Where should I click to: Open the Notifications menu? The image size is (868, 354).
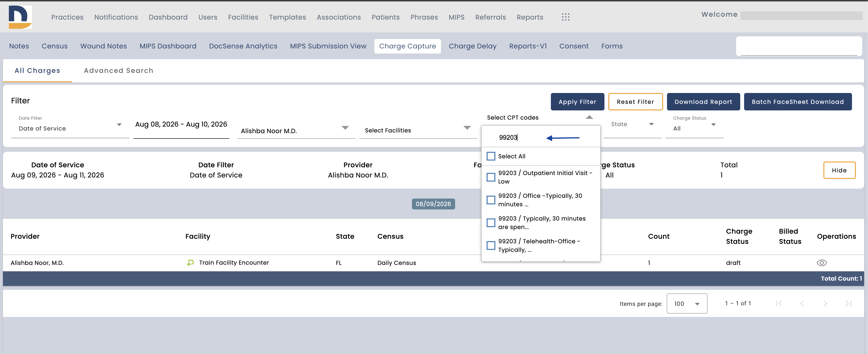tap(116, 17)
